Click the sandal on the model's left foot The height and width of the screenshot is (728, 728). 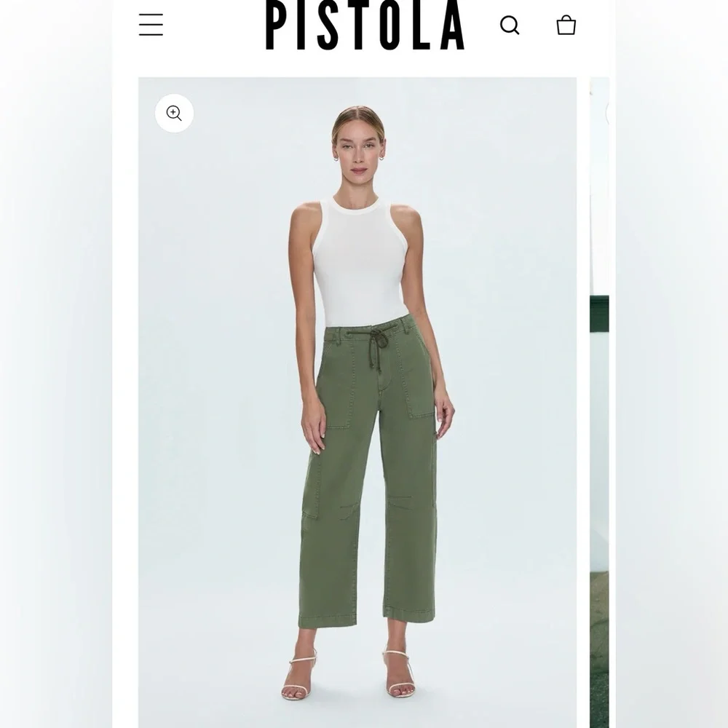(x=400, y=673)
